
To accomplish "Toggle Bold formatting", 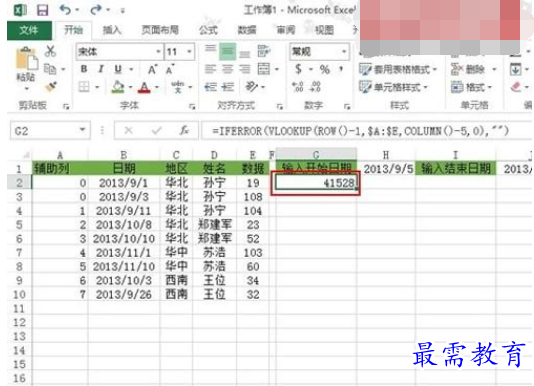I will click(84, 69).
